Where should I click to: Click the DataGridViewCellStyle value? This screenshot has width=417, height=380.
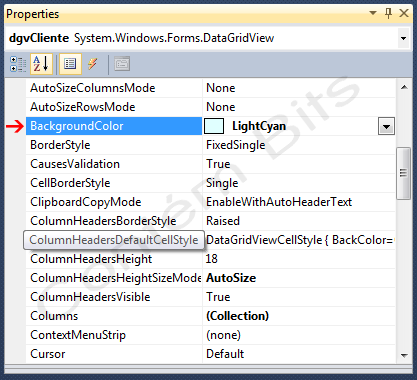300,240
